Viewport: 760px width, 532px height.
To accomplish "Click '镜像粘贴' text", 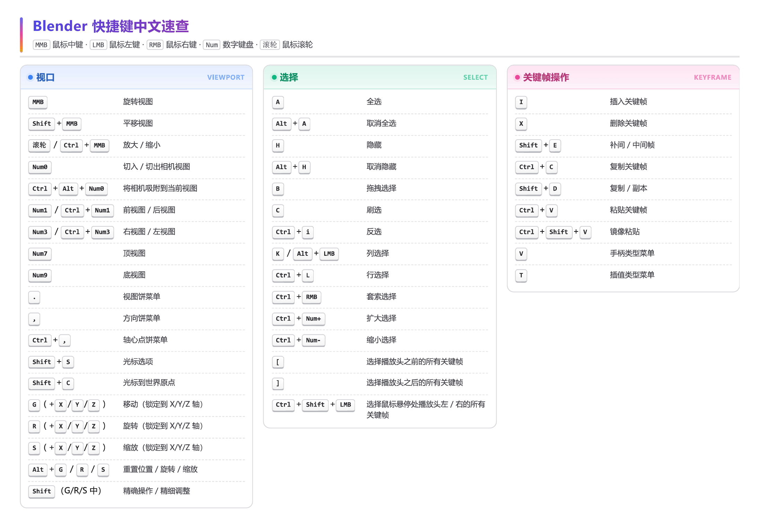I will point(625,232).
